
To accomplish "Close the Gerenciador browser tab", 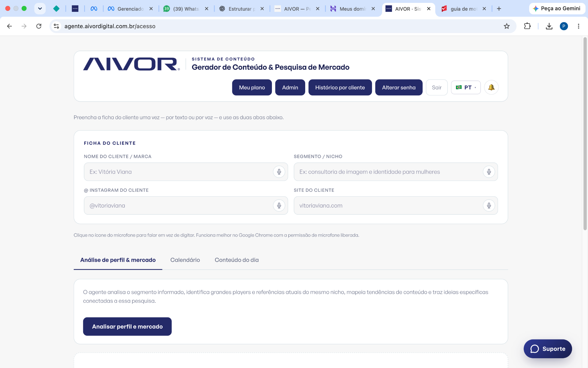I will (151, 9).
